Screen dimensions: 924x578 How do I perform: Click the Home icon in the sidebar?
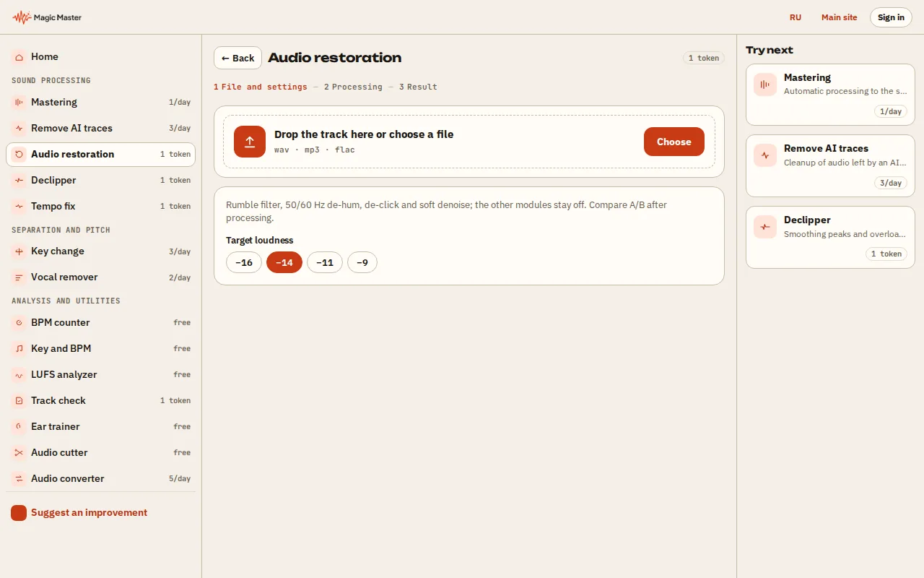(19, 56)
